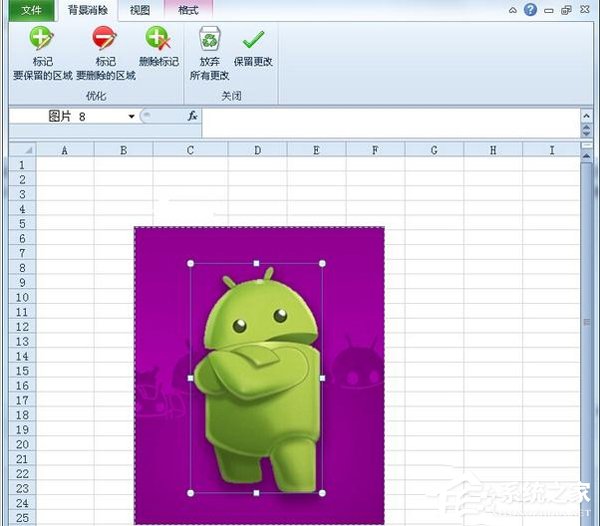Switch to the 视图 (View) tab

[x=140, y=10]
